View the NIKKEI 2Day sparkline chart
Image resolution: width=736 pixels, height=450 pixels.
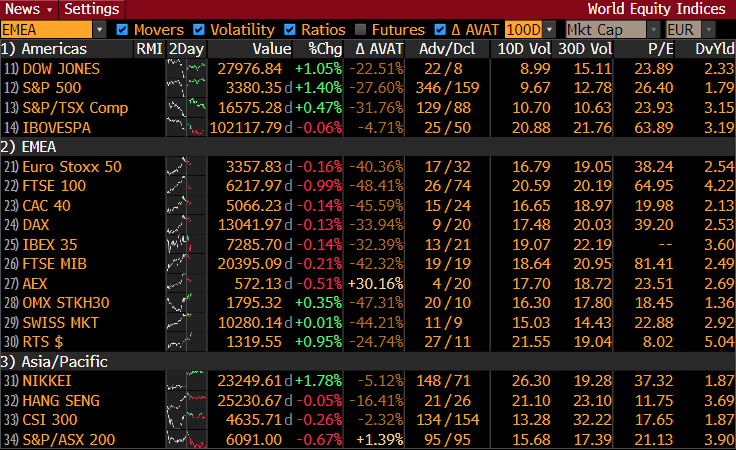pyautogui.click(x=186, y=381)
